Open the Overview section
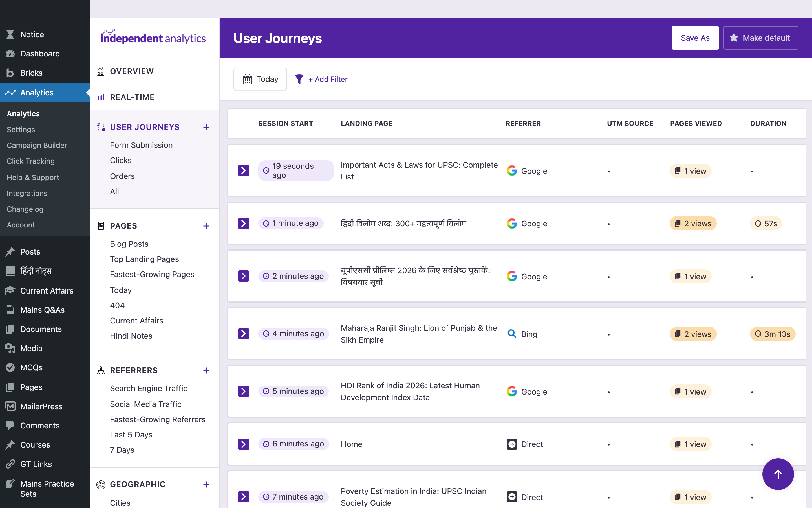The image size is (812, 508). click(155, 71)
